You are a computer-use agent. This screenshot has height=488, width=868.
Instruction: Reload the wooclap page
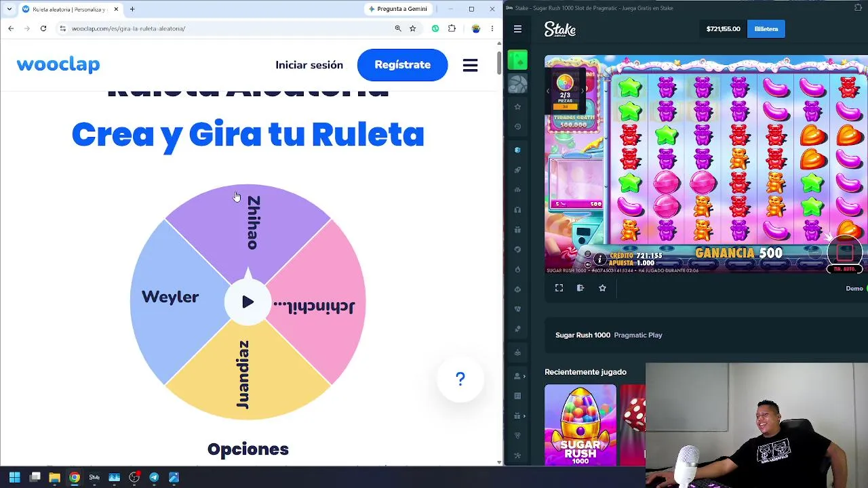pyautogui.click(x=43, y=28)
